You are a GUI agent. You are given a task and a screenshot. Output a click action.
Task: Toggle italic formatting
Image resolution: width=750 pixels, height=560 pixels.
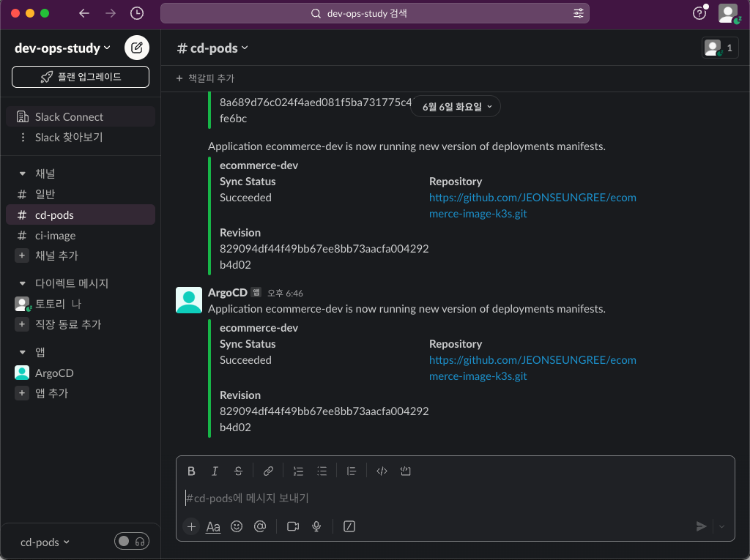(215, 471)
